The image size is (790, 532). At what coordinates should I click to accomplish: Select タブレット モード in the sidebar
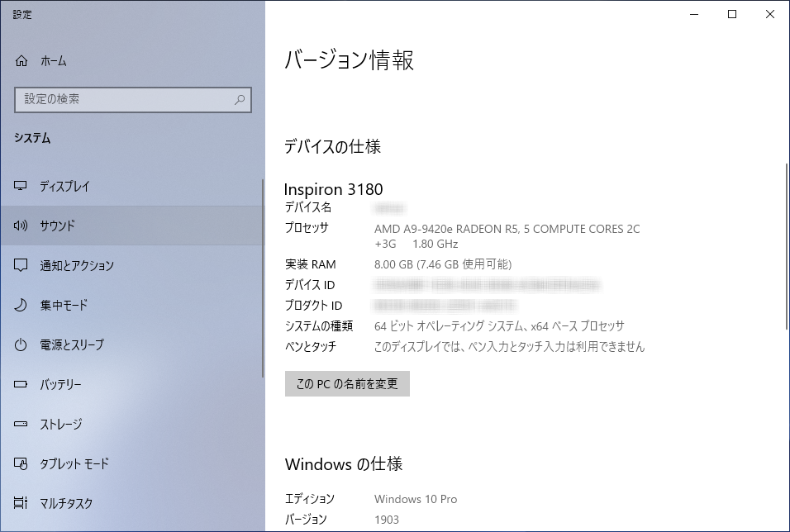click(131, 463)
